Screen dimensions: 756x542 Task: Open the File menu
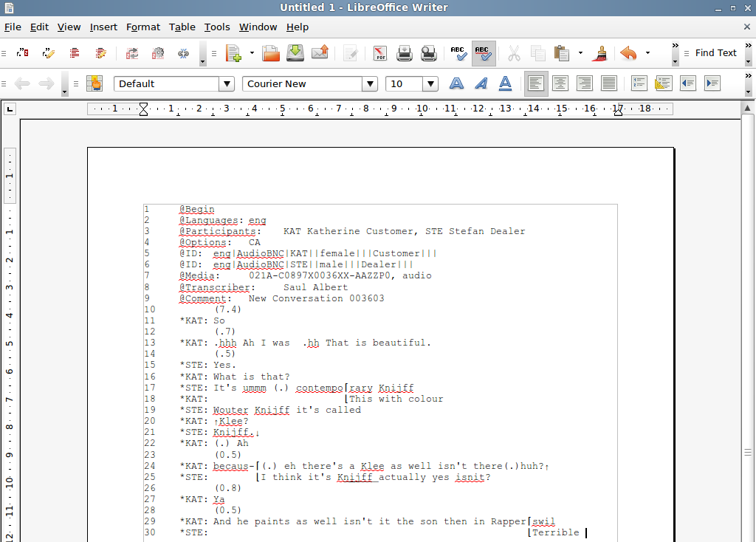coord(13,27)
